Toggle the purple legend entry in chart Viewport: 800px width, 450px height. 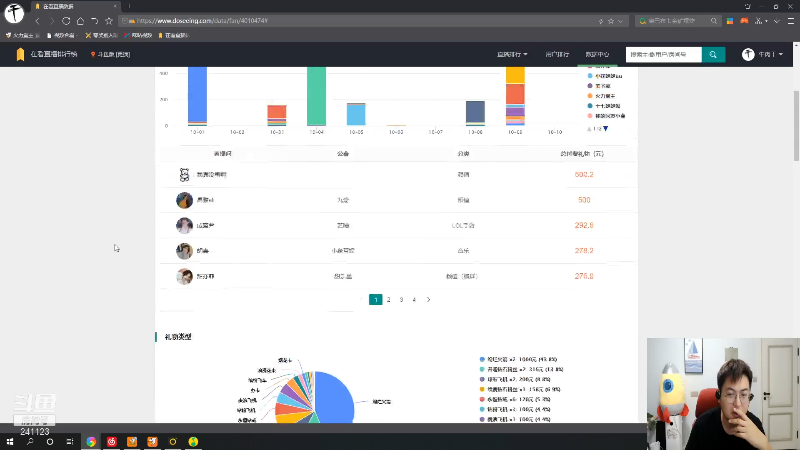(x=599, y=86)
